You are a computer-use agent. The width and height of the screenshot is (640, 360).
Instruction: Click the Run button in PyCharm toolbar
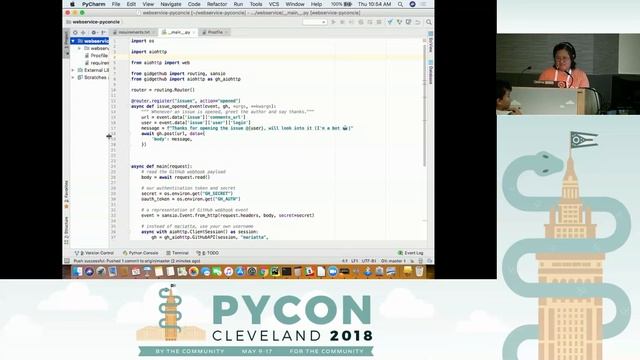point(333,22)
